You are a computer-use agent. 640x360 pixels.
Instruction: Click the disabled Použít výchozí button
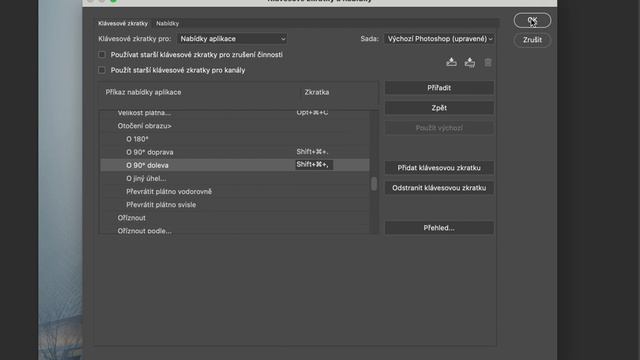(x=439, y=128)
